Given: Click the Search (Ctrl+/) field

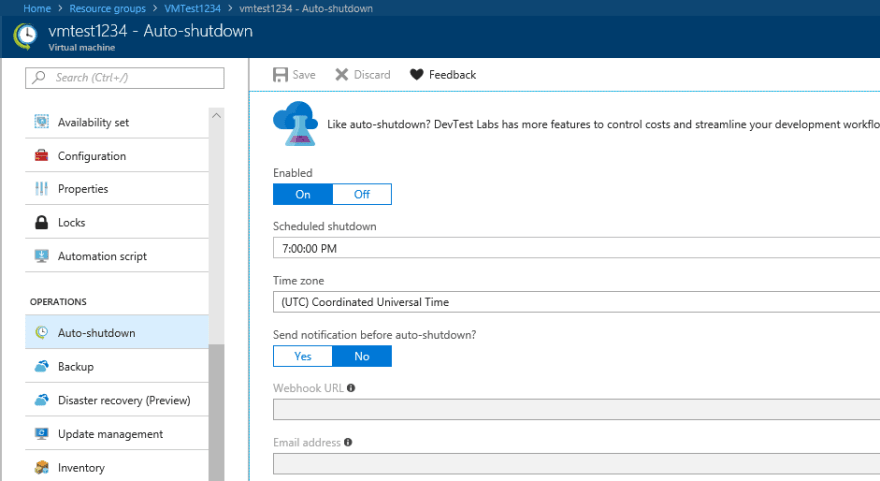Looking at the screenshot, I should click(125, 77).
